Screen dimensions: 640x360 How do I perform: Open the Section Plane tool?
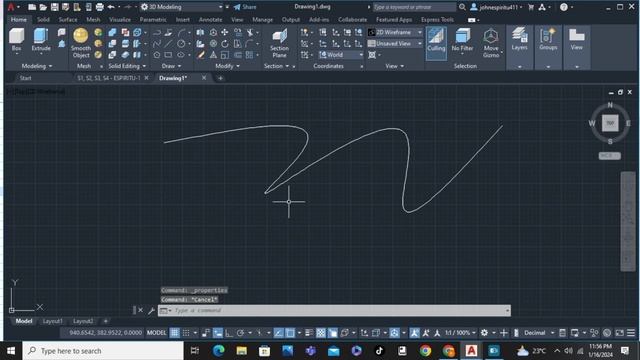coord(279,43)
